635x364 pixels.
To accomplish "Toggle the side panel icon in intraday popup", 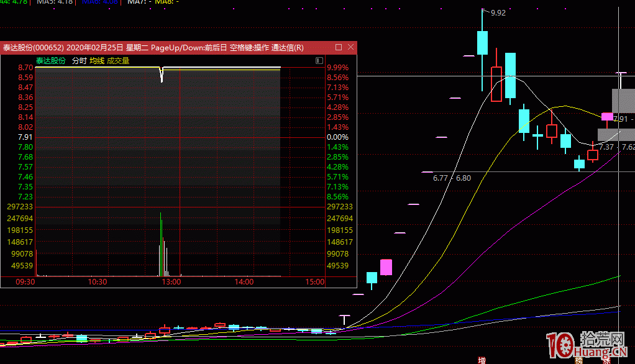I will click(319, 61).
